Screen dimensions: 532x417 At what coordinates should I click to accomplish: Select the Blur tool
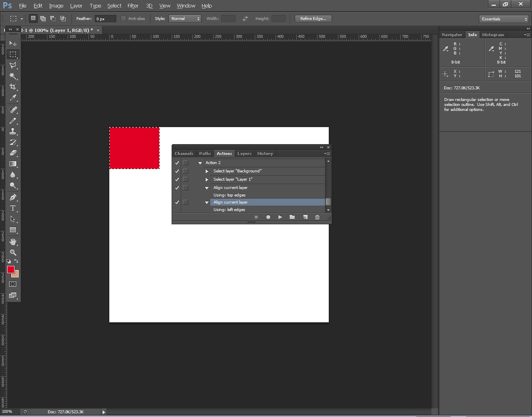[13, 174]
